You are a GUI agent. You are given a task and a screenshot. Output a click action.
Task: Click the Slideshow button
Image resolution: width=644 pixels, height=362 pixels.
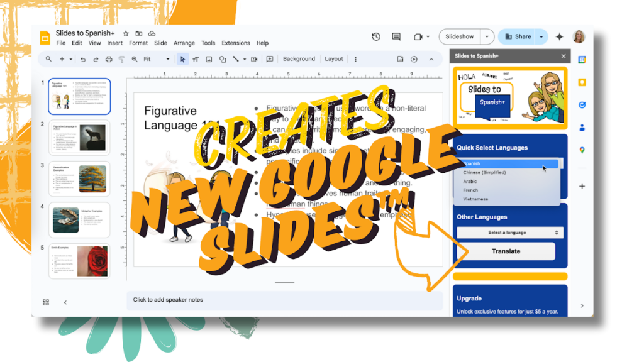point(460,36)
